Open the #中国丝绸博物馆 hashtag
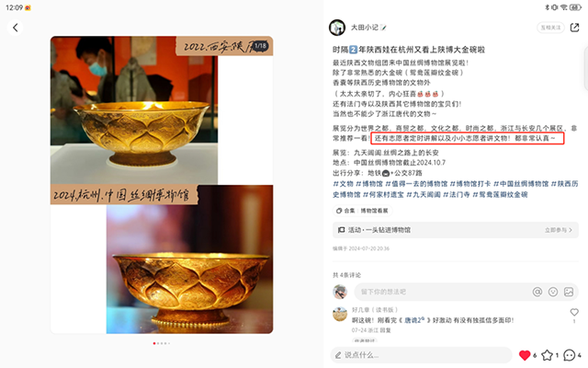 [521, 184]
